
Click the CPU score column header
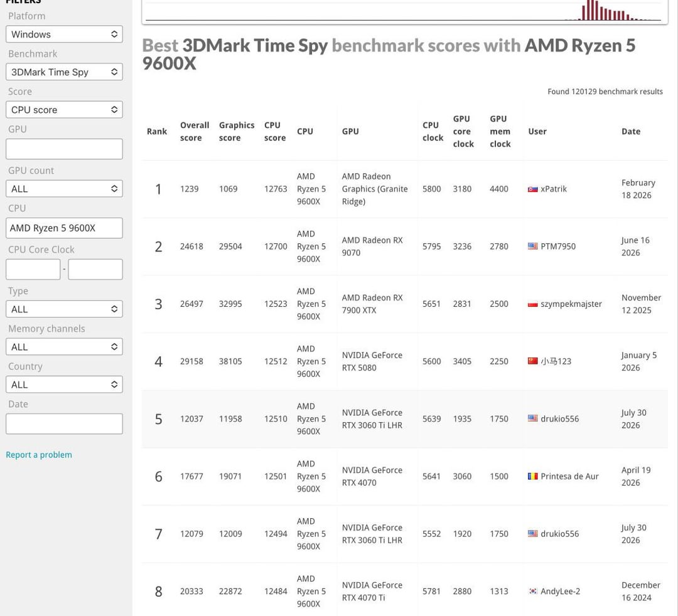tap(275, 131)
